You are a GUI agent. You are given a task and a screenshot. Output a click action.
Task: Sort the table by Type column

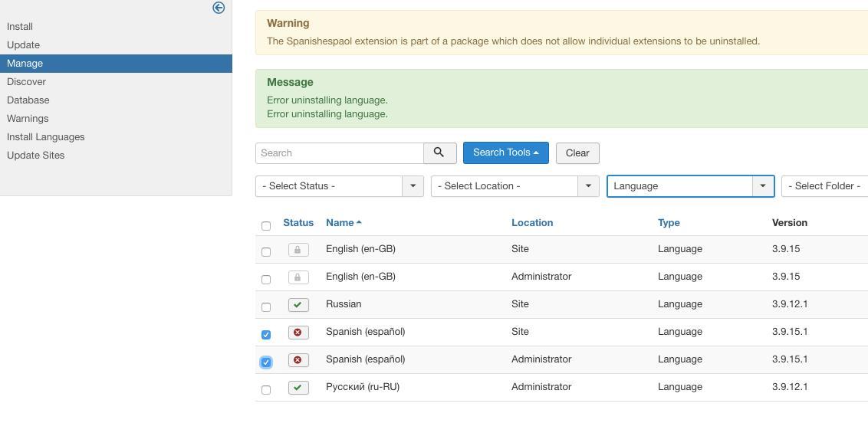coord(669,223)
